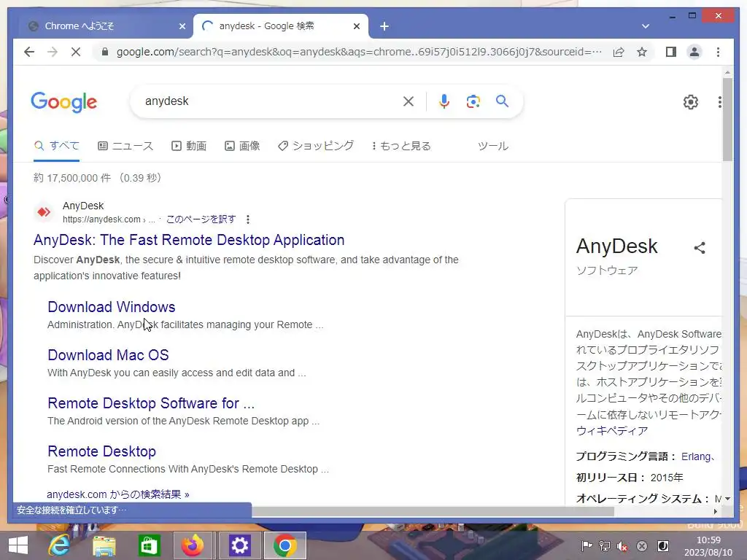Open PC settings gear in taskbar
This screenshot has height=560, width=747.
[x=239, y=545]
